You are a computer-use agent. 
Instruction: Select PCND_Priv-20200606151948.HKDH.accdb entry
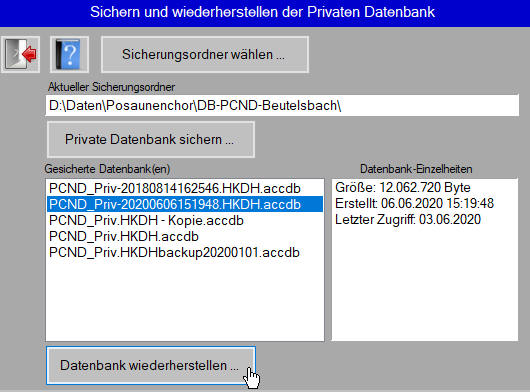coord(185,204)
